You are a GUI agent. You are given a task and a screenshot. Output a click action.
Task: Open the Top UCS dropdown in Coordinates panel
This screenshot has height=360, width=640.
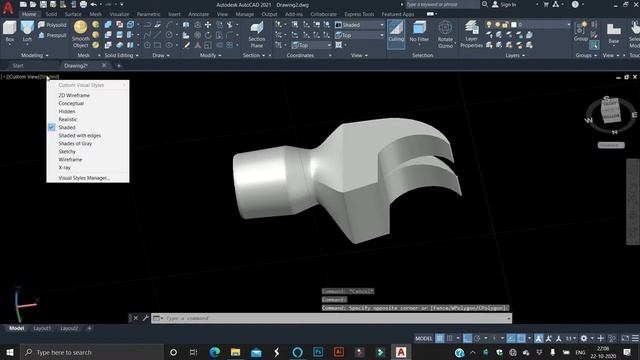[x=311, y=45]
